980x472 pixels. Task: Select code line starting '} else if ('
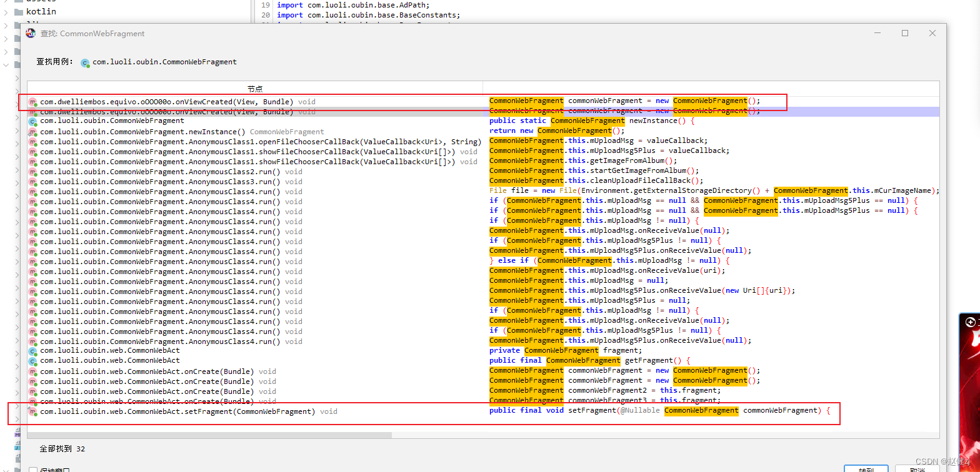click(x=609, y=260)
